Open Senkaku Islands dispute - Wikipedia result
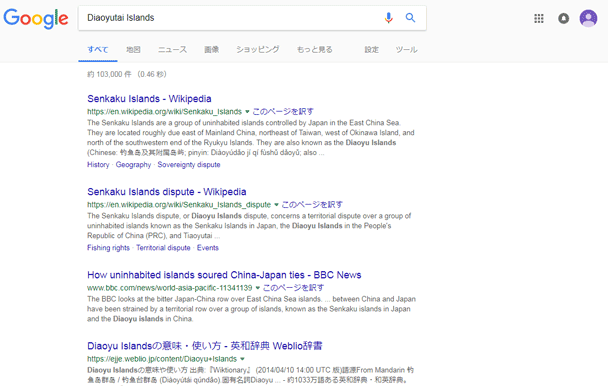Viewport: 608px width, 386px height. (x=167, y=192)
